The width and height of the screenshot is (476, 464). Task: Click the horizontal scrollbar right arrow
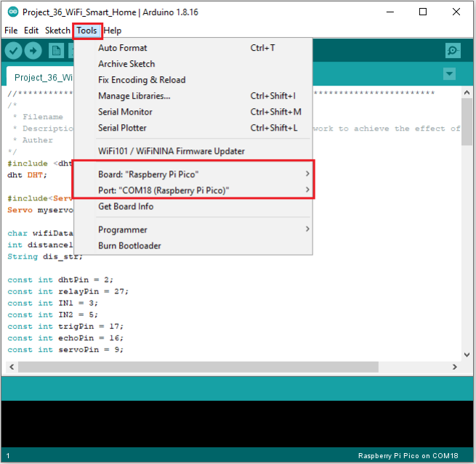tap(454, 367)
